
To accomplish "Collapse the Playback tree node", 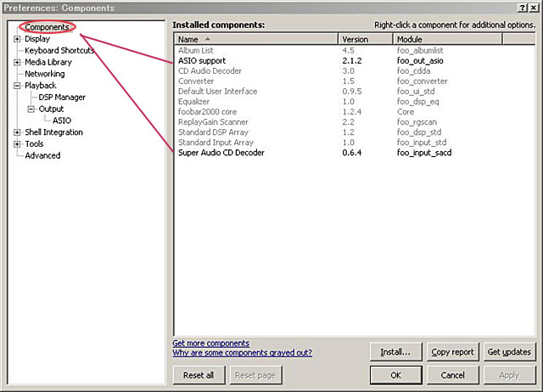I will (x=17, y=86).
